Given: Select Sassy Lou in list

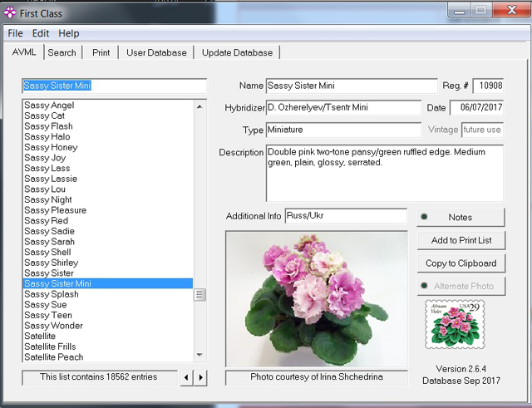Looking at the screenshot, I should point(108,189).
